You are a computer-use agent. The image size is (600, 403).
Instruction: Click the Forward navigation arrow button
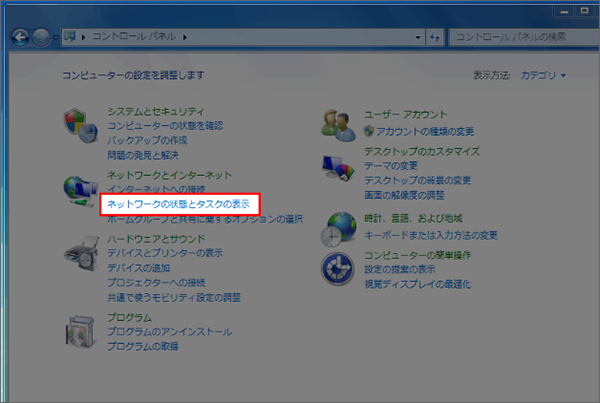[x=41, y=38]
